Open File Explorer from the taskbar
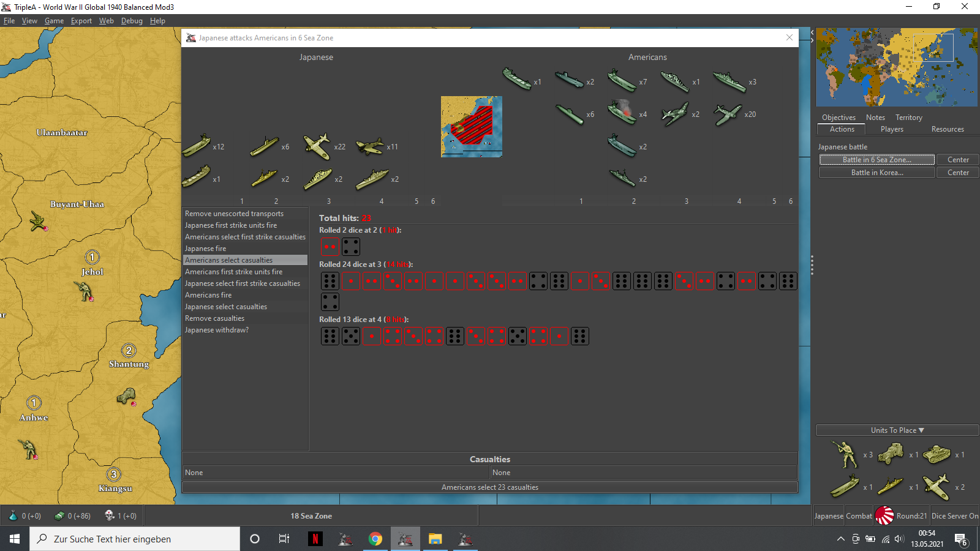 pos(435,539)
